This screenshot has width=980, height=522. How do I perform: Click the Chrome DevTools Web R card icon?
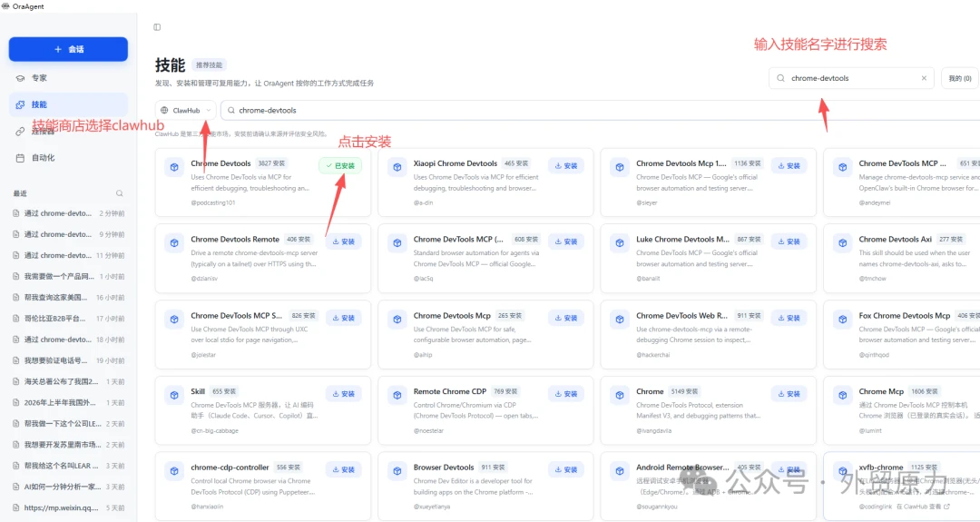[620, 319]
